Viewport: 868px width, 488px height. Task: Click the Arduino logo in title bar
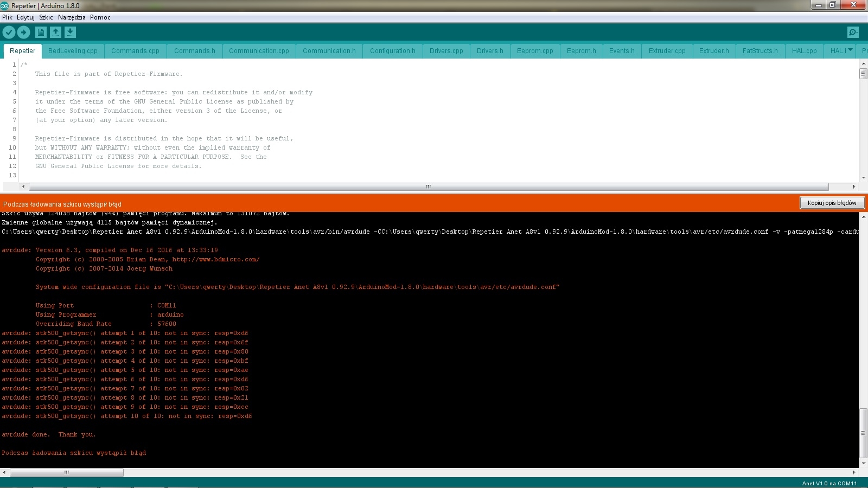(5, 5)
